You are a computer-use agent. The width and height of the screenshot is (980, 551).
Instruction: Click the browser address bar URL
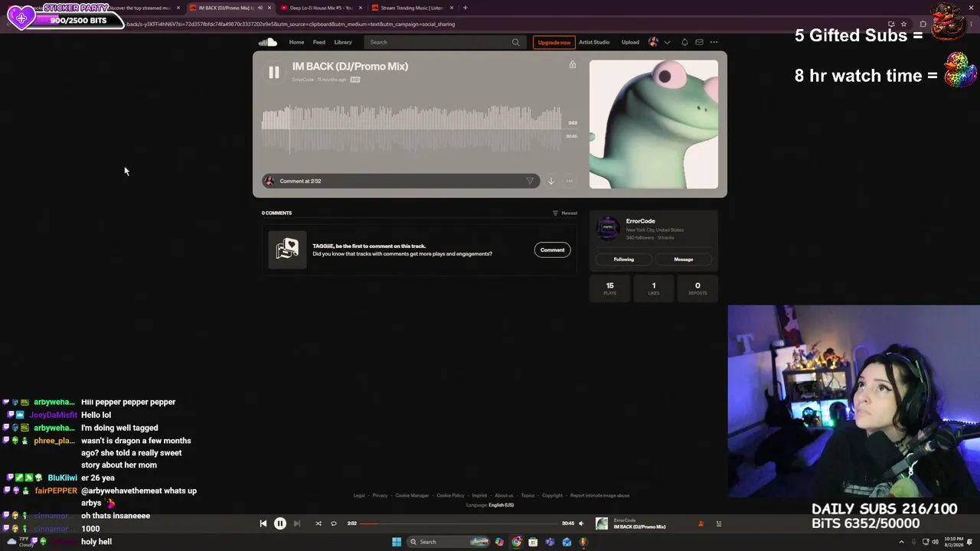click(x=291, y=24)
